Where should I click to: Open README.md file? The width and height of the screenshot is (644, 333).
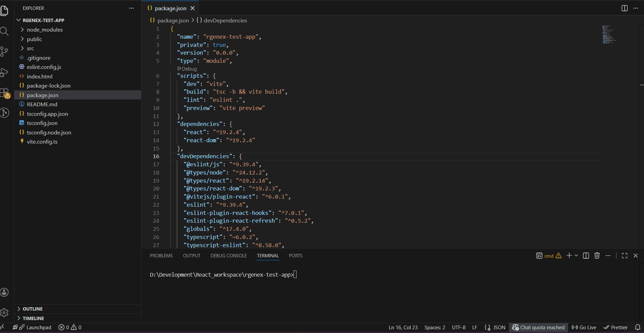[78, 104]
